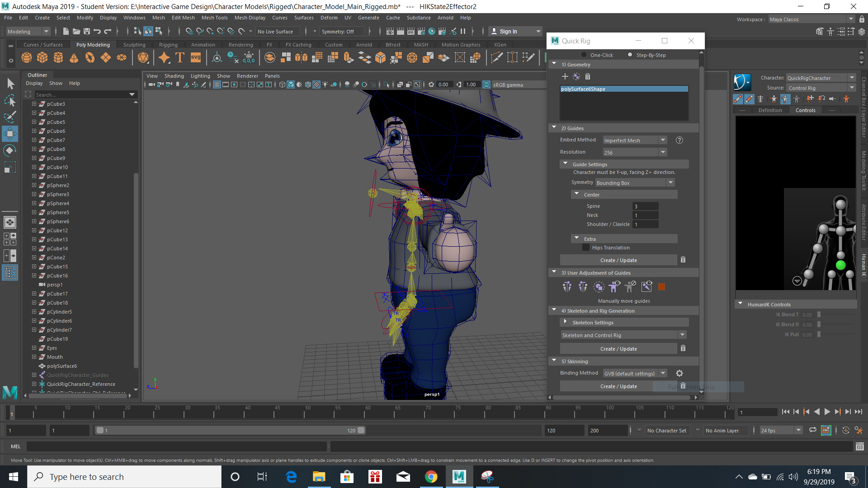Play animation forward
The image size is (868, 488).
(827, 412)
